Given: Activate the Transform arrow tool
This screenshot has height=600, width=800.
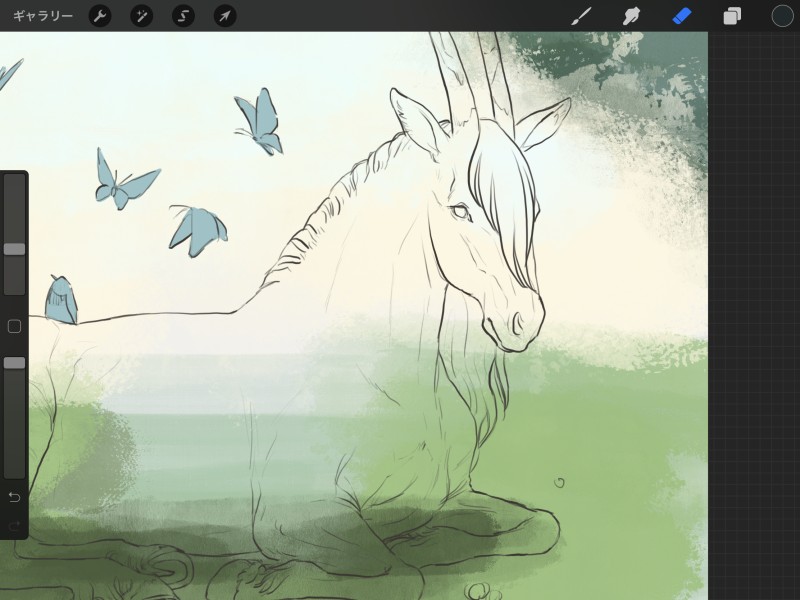Looking at the screenshot, I should [x=225, y=16].
